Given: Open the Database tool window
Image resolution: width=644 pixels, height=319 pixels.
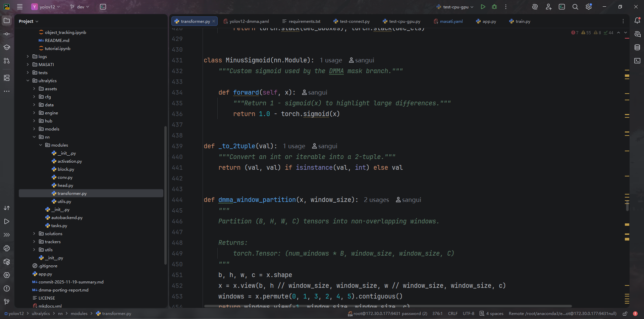Looking at the screenshot, I should pos(637,47).
